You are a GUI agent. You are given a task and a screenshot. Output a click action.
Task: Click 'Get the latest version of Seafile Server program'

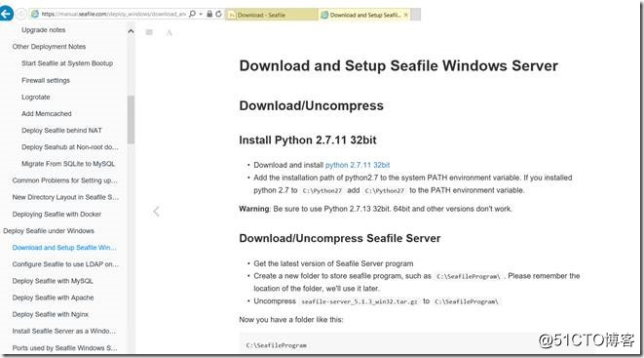(x=333, y=263)
